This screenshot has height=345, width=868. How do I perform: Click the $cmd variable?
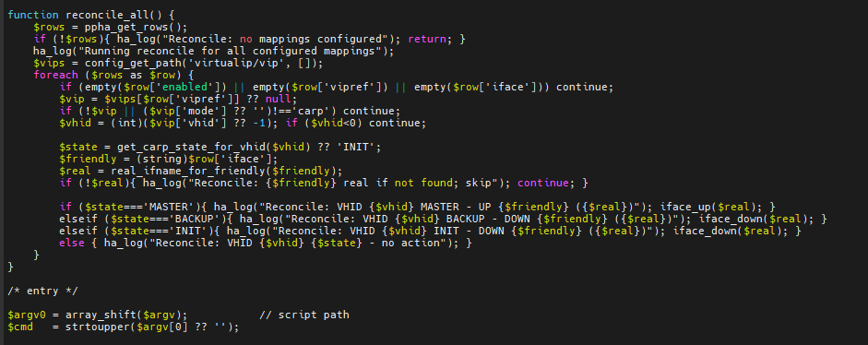[20, 327]
